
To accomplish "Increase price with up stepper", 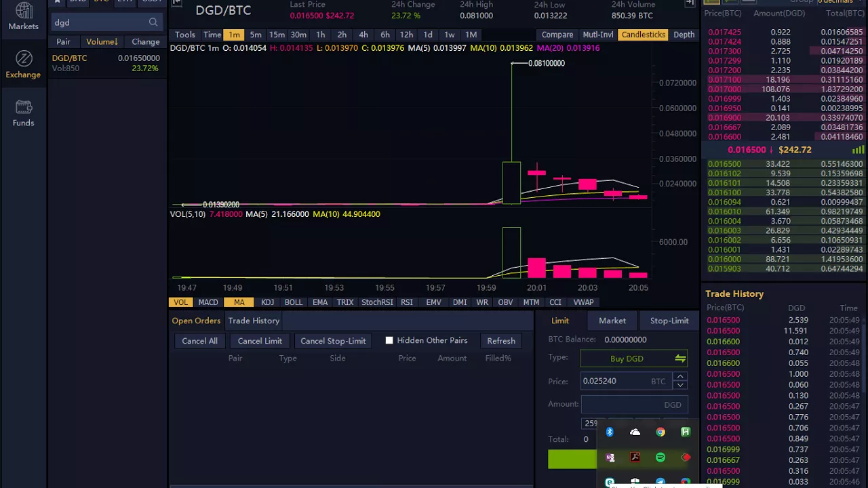I will click(x=680, y=377).
